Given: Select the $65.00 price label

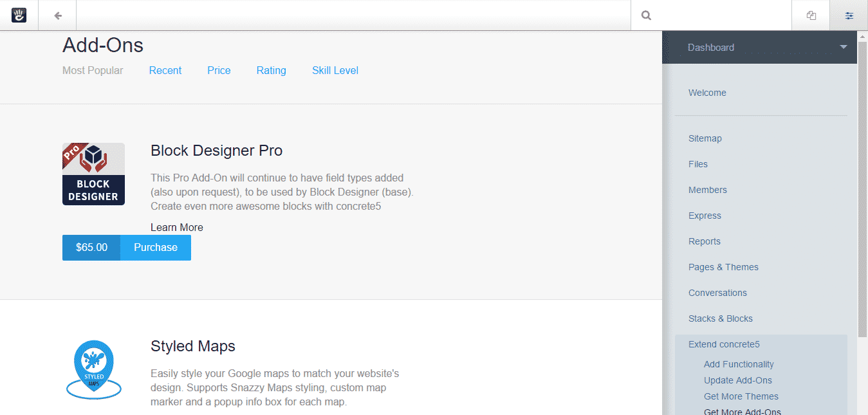Looking at the screenshot, I should click(91, 247).
